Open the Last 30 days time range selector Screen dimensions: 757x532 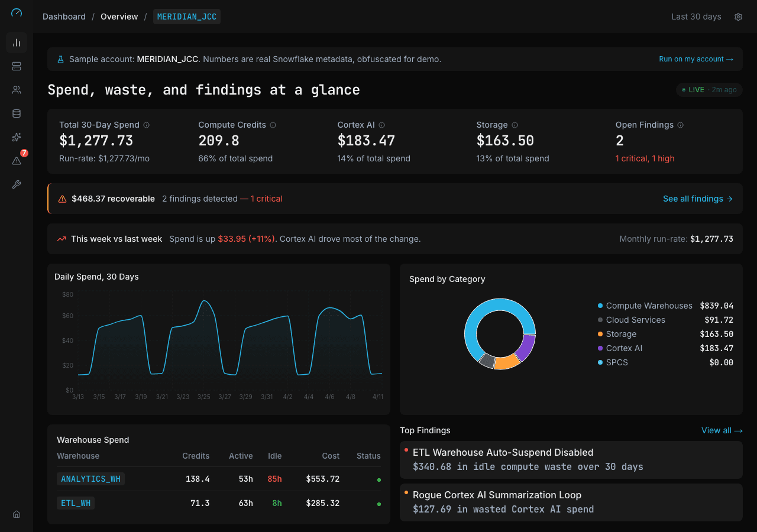click(x=696, y=17)
